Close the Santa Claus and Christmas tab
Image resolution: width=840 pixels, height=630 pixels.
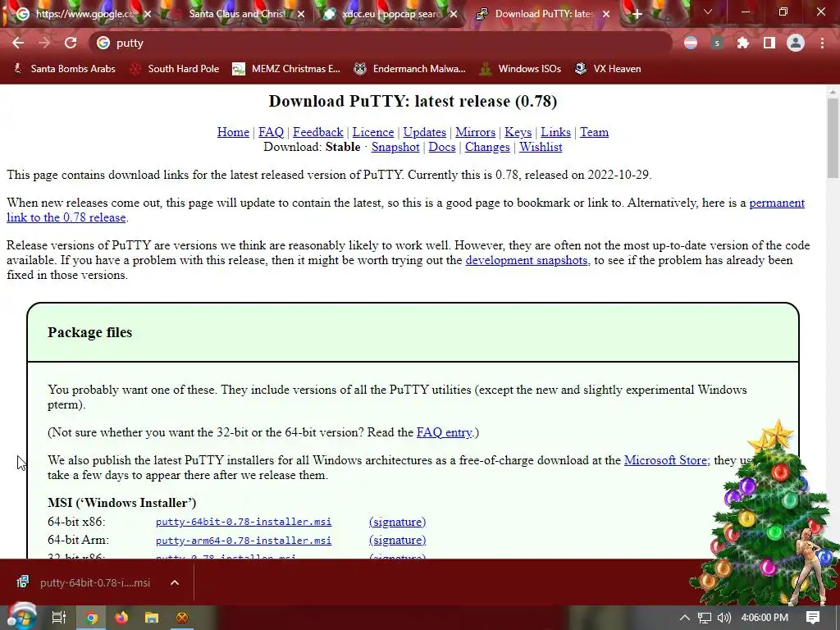coord(301,15)
